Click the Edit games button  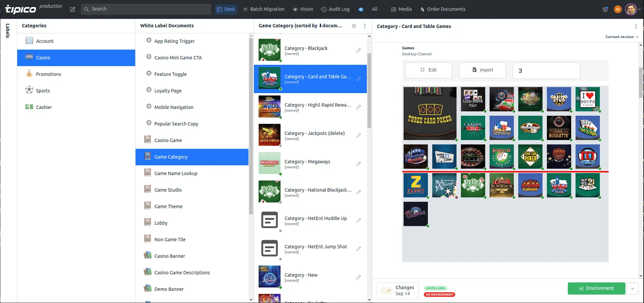point(428,70)
